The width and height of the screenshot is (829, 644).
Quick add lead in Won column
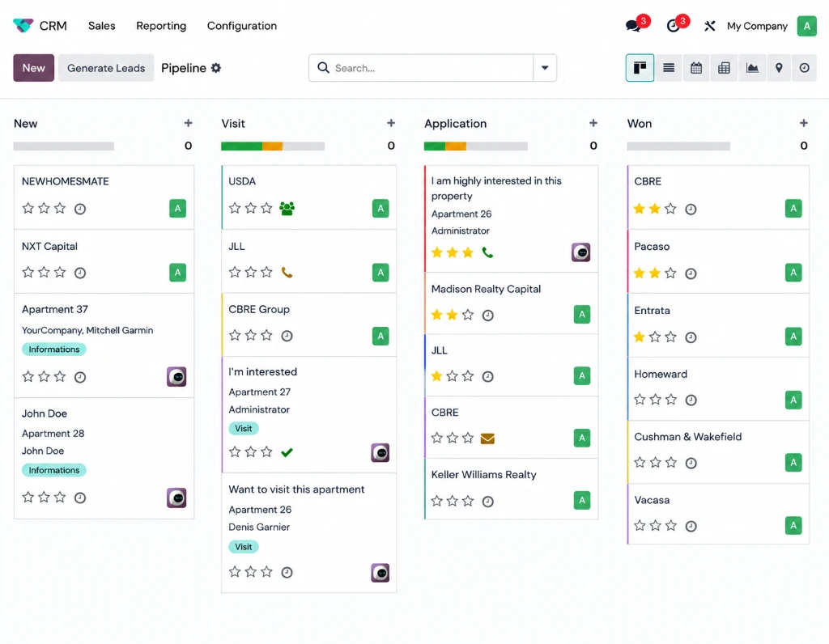(x=804, y=123)
